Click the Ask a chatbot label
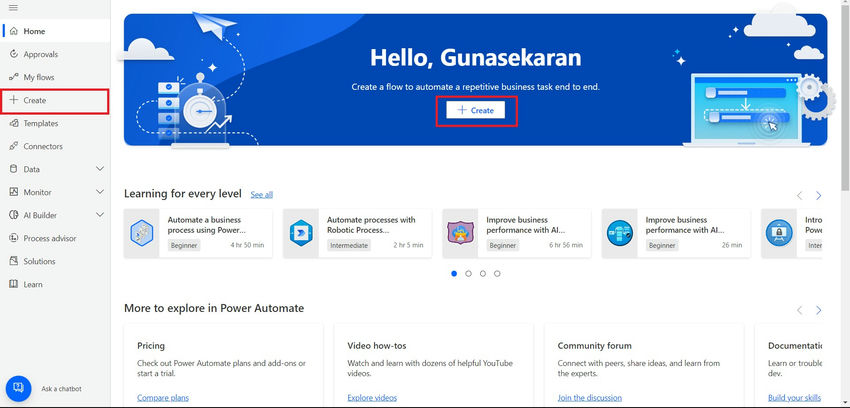The height and width of the screenshot is (408, 850). coord(61,388)
